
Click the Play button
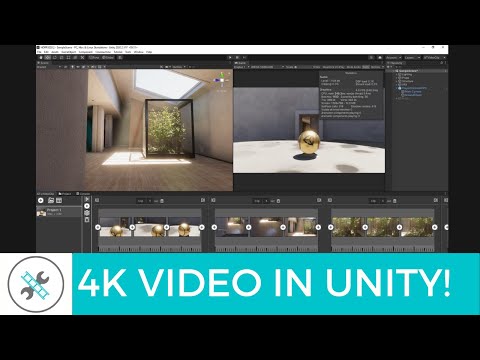pyautogui.click(x=230, y=58)
